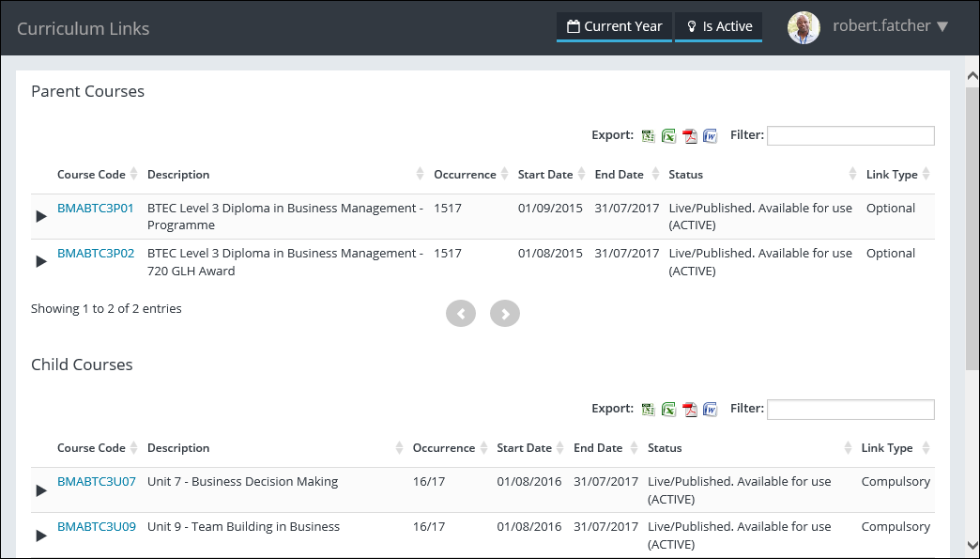This screenshot has height=559, width=980.
Task: Open the BMABTC3P01 course link
Action: [x=96, y=208]
